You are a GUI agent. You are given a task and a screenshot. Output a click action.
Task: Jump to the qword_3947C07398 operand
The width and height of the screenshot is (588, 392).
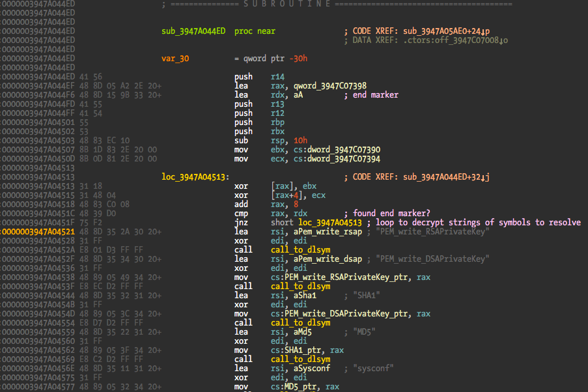329,86
